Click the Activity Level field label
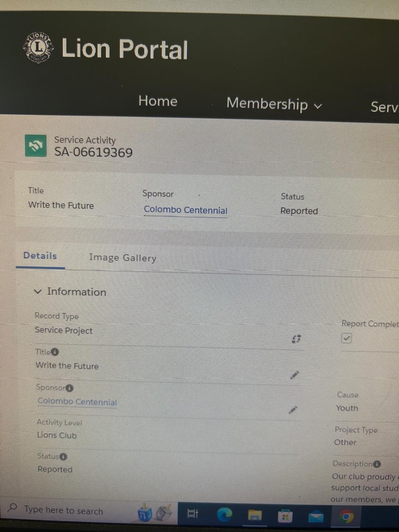Image resolution: width=399 pixels, height=532 pixels. [x=59, y=422]
